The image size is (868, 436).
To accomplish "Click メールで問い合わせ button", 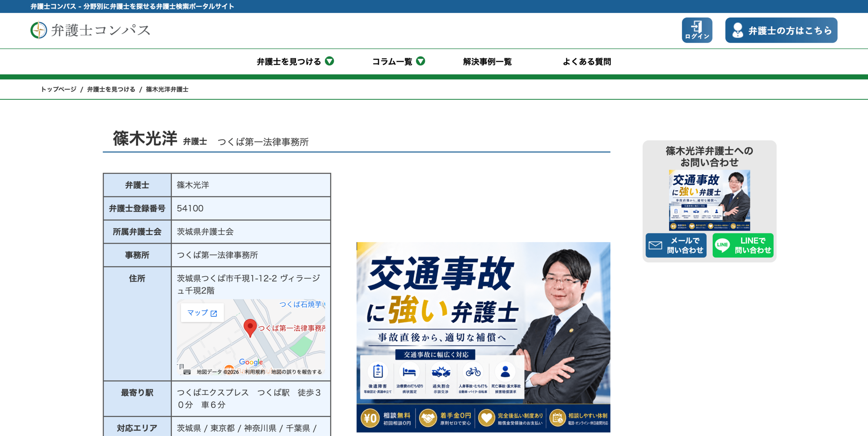I will [x=676, y=245].
